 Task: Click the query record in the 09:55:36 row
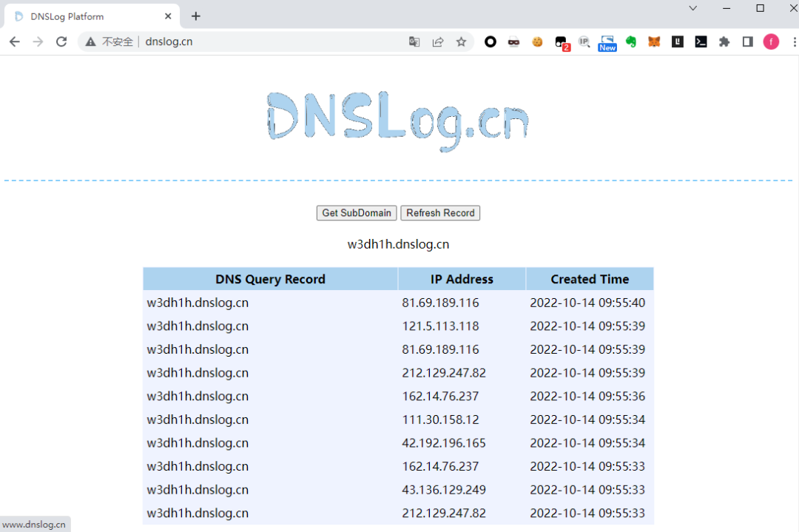(198, 397)
